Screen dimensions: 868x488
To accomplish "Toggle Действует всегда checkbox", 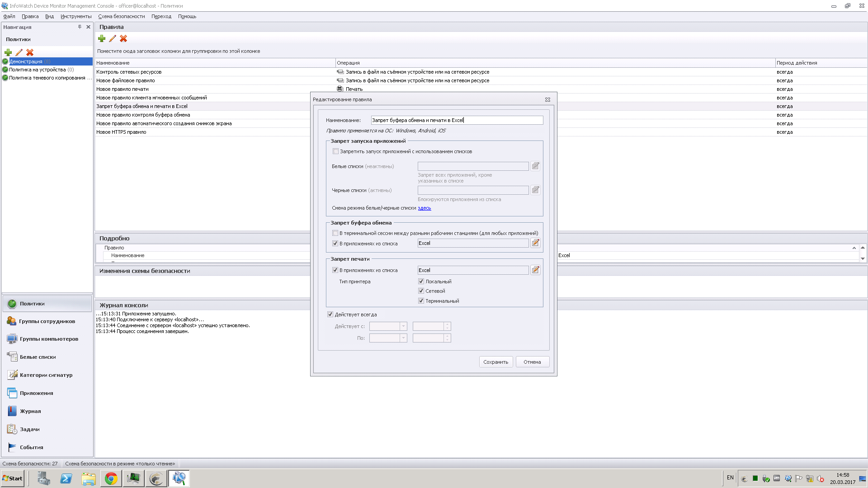I will (330, 314).
